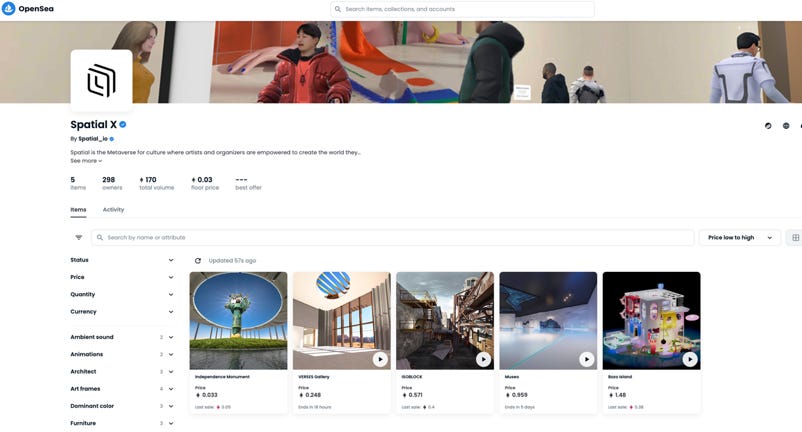
Task: Expand the Currency filter
Action: point(122,311)
